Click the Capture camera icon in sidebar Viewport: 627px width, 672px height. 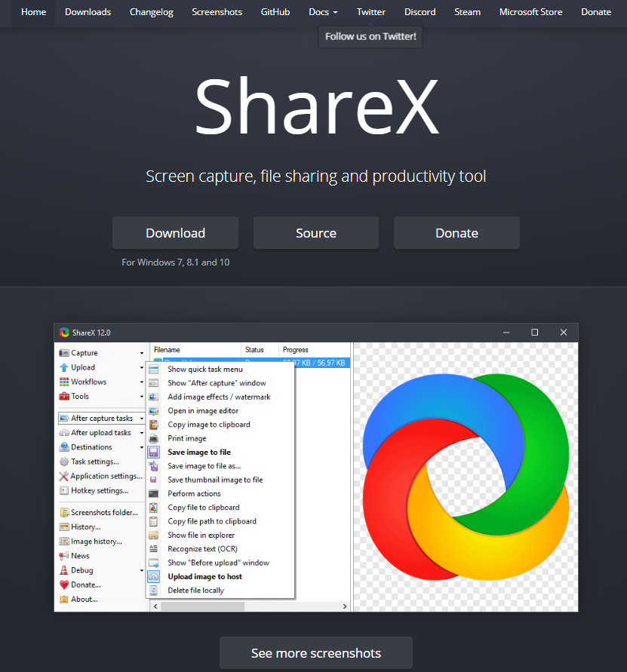coord(64,353)
